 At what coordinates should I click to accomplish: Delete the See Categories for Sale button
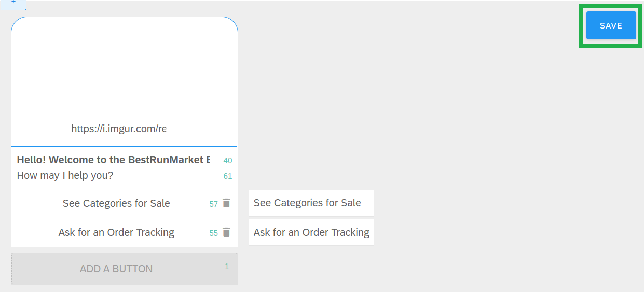pos(226,203)
